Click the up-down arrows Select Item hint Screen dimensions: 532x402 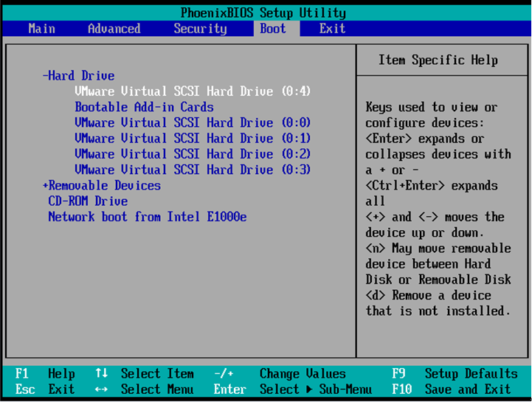[x=145, y=374]
